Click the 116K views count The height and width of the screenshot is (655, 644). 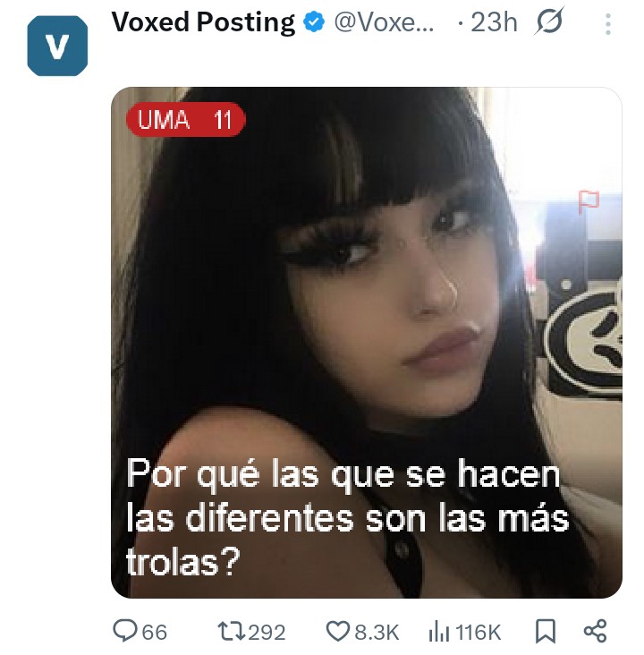pos(478,632)
